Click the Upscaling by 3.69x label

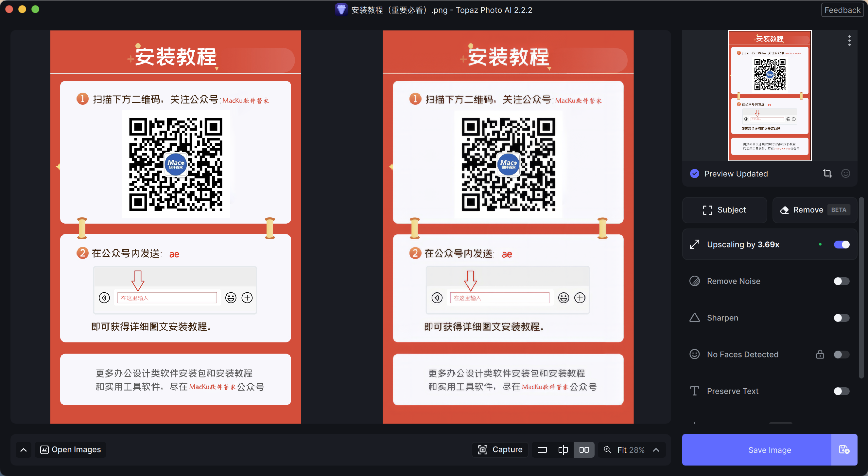coord(743,244)
